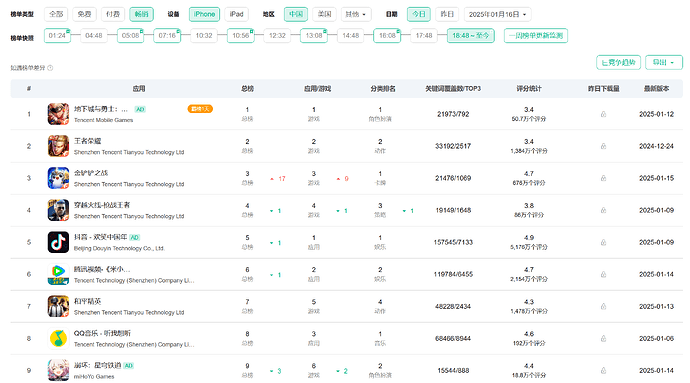Select the 付费 chart type filter
The height and width of the screenshot is (383, 690).
coord(113,14)
